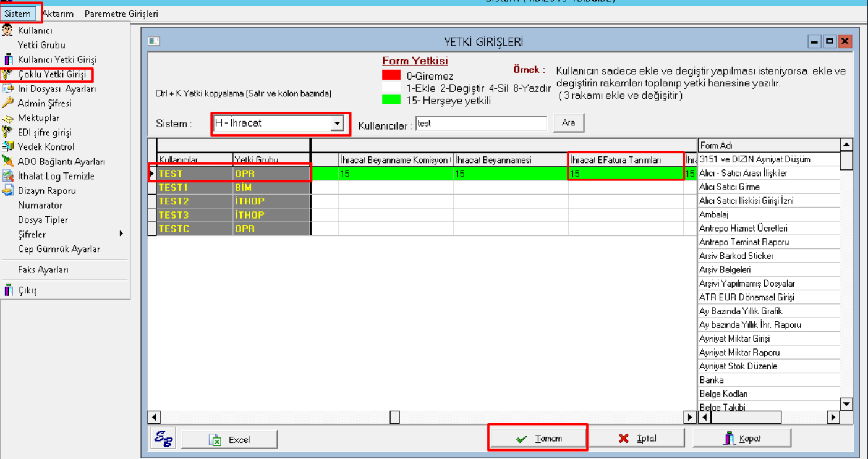Viewport: 868px width, 459px height.
Task: Select Ay Bazında Yıllık Grafik form
Action: 769,311
